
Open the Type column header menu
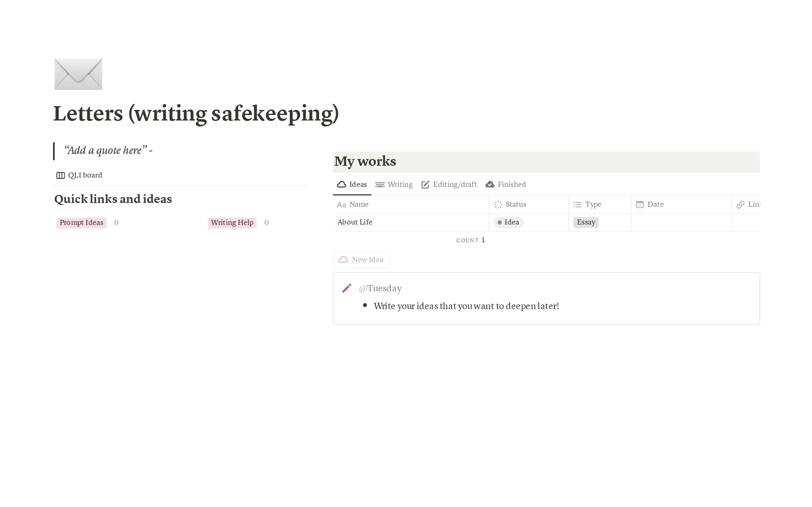[593, 204]
